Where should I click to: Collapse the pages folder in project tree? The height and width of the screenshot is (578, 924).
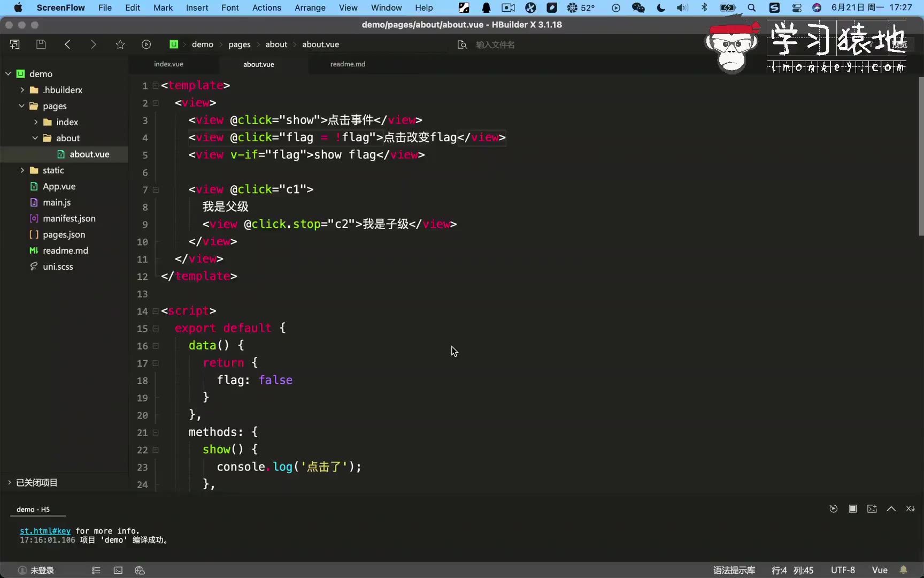[22, 106]
